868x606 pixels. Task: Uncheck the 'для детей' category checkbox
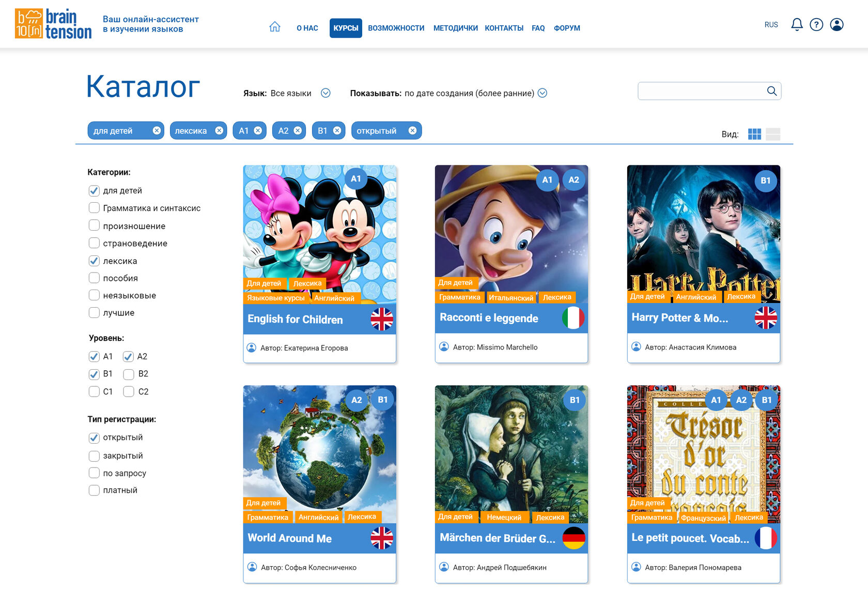[x=94, y=191]
